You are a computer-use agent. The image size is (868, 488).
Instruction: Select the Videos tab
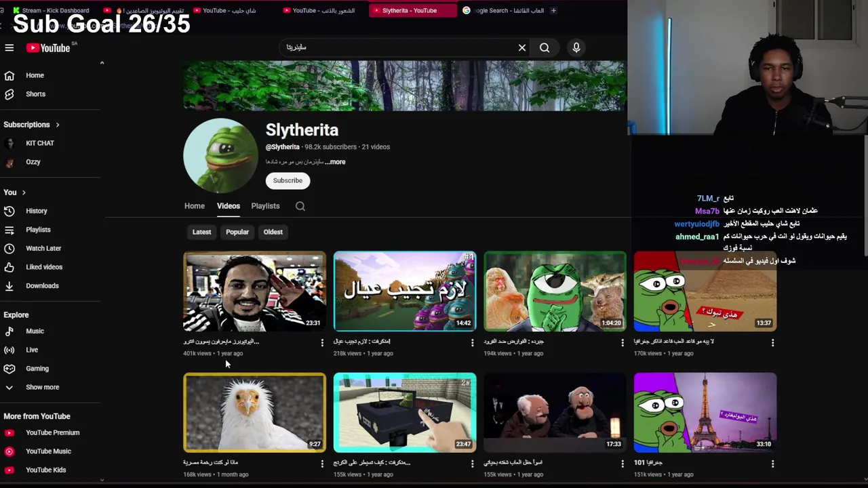click(229, 206)
